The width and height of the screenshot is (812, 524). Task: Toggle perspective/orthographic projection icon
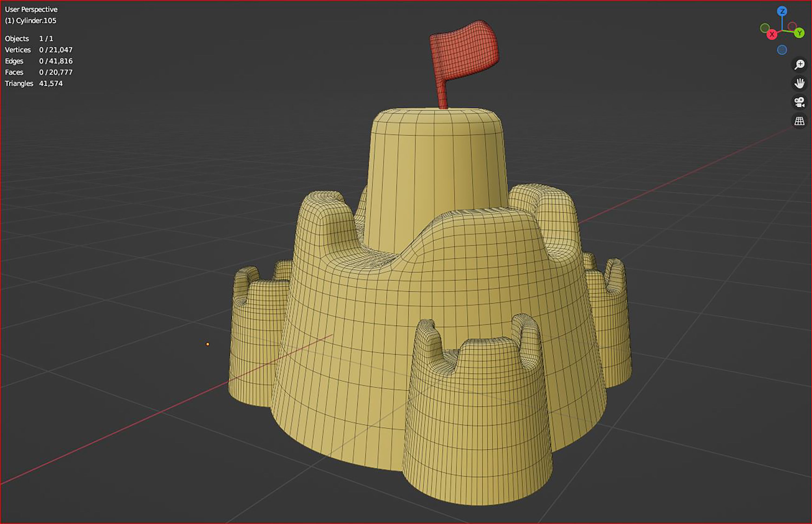799,120
